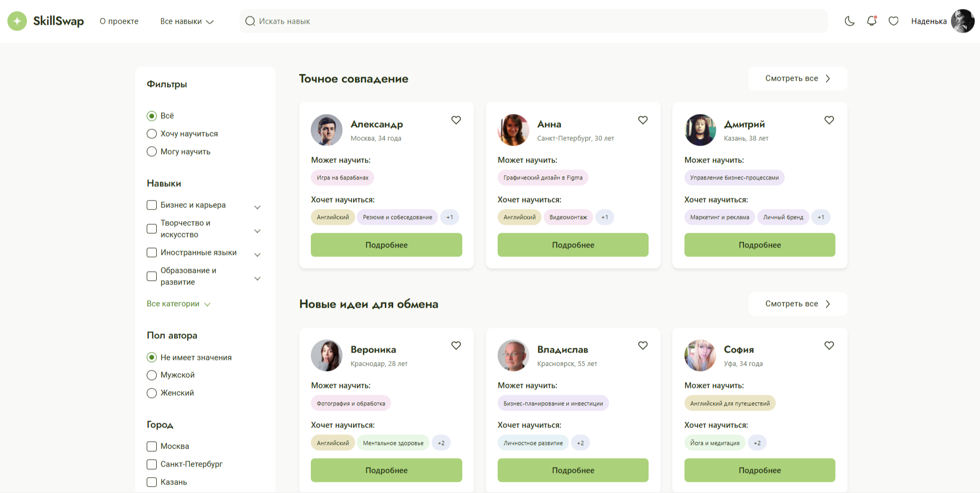Expand the Творчество и искусство chevron
Viewport: 980px width, 493px height.
(258, 231)
